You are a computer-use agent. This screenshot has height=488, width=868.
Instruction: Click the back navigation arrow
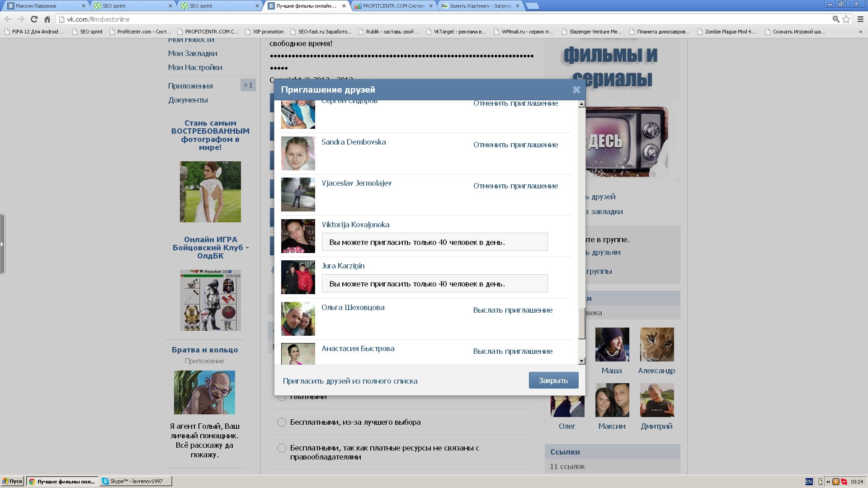point(8,19)
